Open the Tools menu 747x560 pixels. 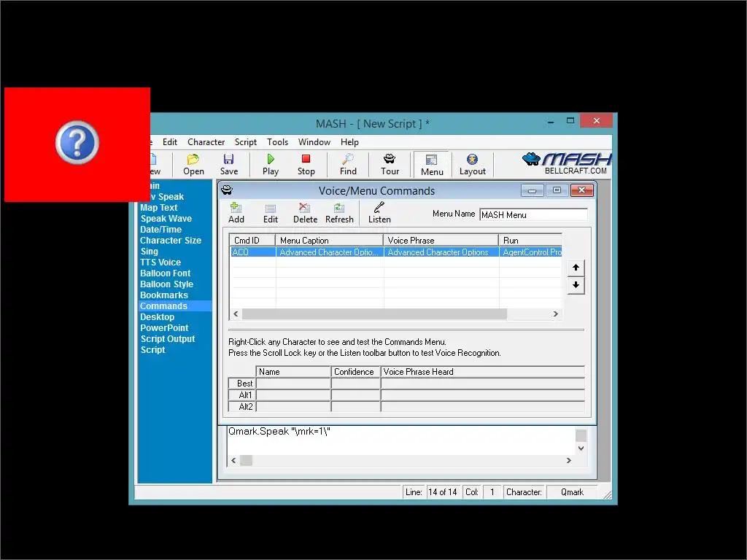[277, 142]
